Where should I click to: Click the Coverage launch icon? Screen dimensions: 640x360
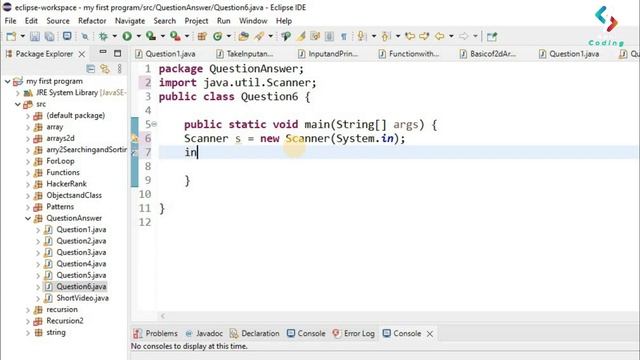click(151, 36)
